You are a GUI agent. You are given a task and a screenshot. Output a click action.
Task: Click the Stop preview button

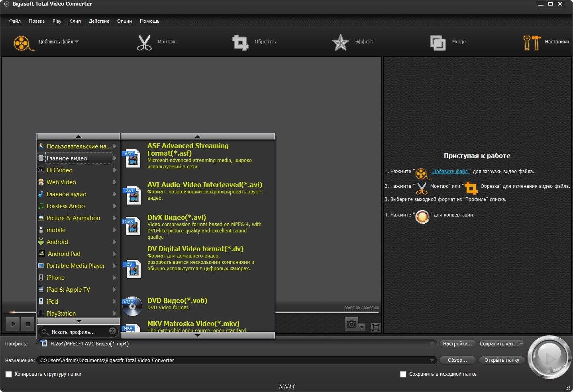pyautogui.click(x=27, y=324)
